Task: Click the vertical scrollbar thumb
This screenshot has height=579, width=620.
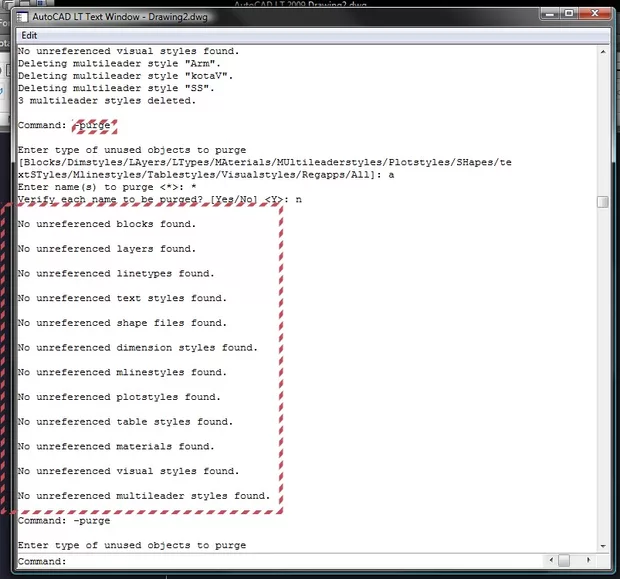Action: point(603,202)
